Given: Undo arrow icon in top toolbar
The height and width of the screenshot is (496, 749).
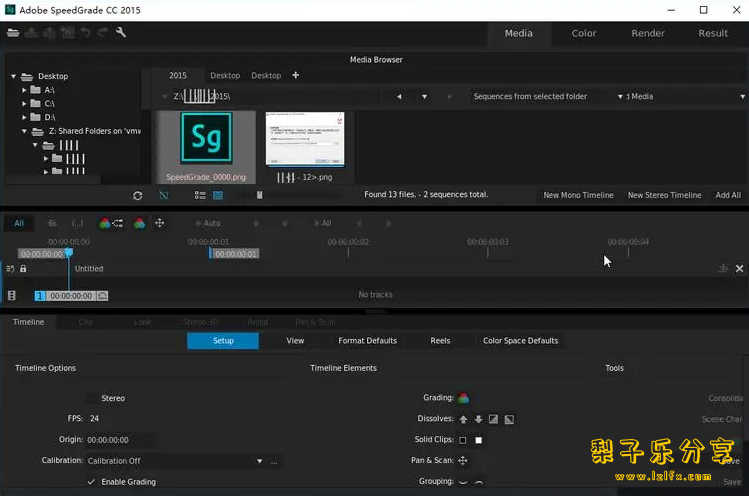Looking at the screenshot, I should pyautogui.click(x=86, y=32).
